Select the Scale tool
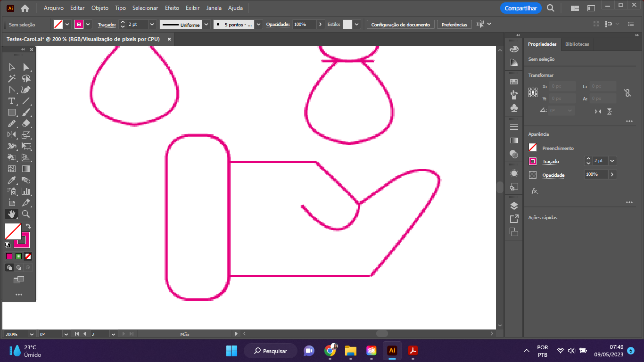The height and width of the screenshot is (362, 644). point(26,135)
